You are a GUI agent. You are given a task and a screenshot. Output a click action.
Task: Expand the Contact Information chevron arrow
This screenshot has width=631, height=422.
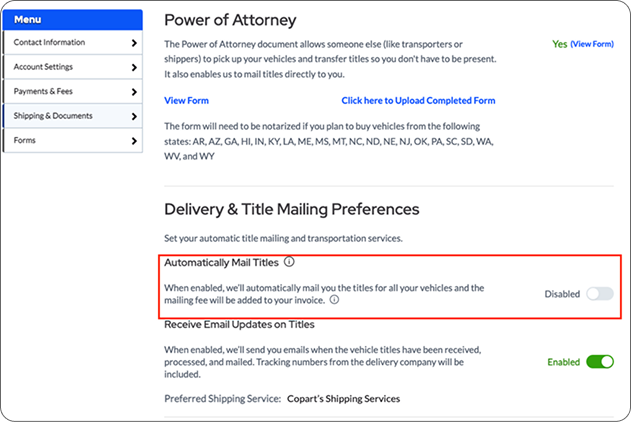(134, 43)
